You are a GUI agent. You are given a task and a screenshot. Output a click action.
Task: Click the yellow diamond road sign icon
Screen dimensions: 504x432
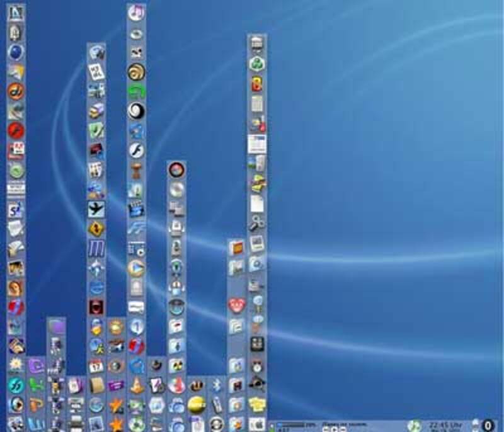96,229
